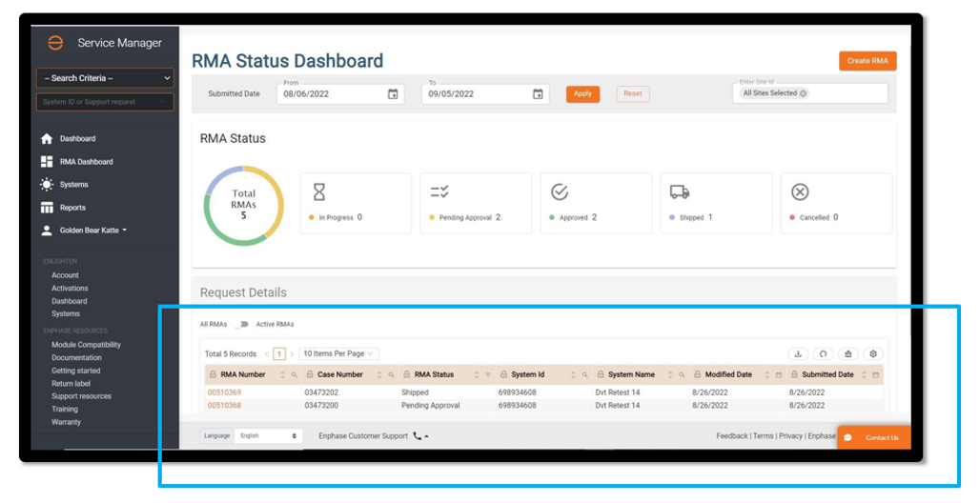
Task: Click the Pending Approval checklist card
Action: point(476,203)
